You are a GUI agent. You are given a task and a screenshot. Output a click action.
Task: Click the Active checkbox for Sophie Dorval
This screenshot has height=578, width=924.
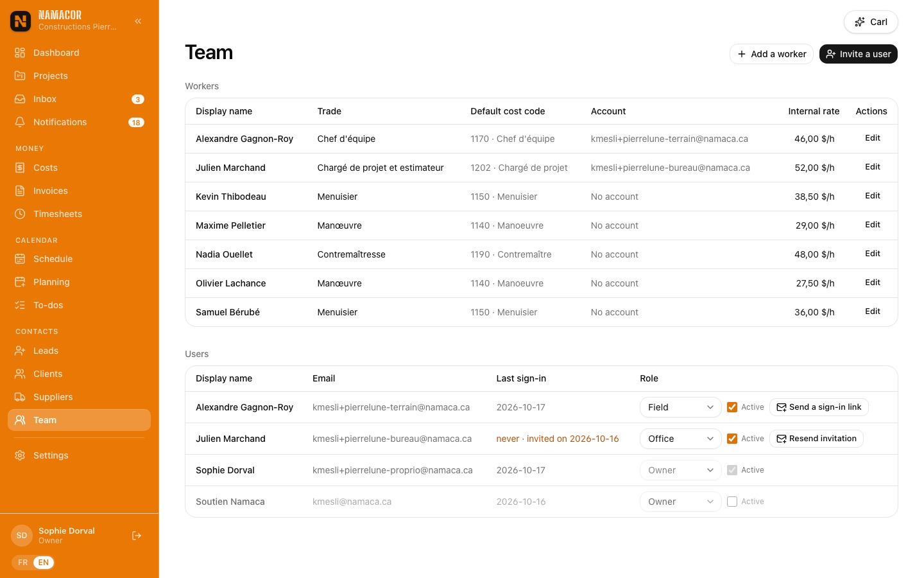pos(732,470)
